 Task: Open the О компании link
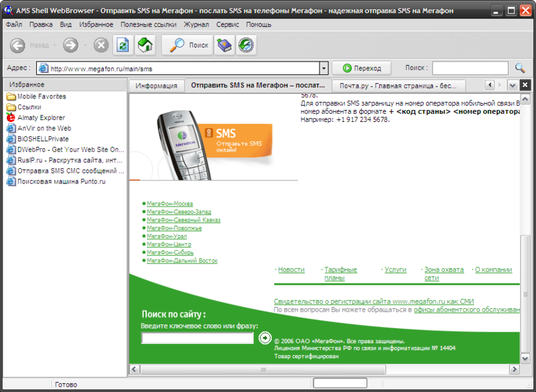[494, 269]
